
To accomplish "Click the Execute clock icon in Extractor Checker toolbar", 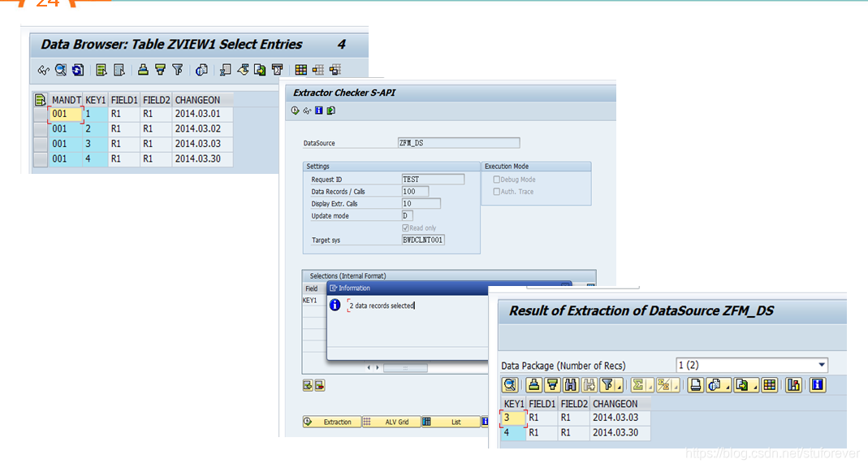I will tap(295, 110).
